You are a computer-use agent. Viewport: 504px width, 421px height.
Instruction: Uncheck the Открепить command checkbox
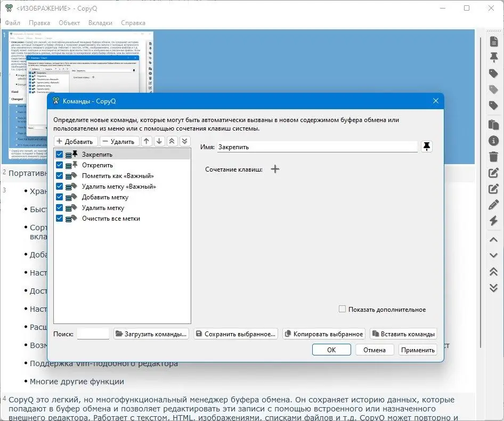60,165
